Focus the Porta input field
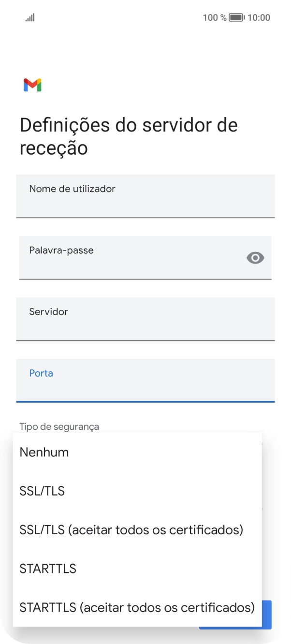This screenshot has height=644, width=291. (x=145, y=381)
